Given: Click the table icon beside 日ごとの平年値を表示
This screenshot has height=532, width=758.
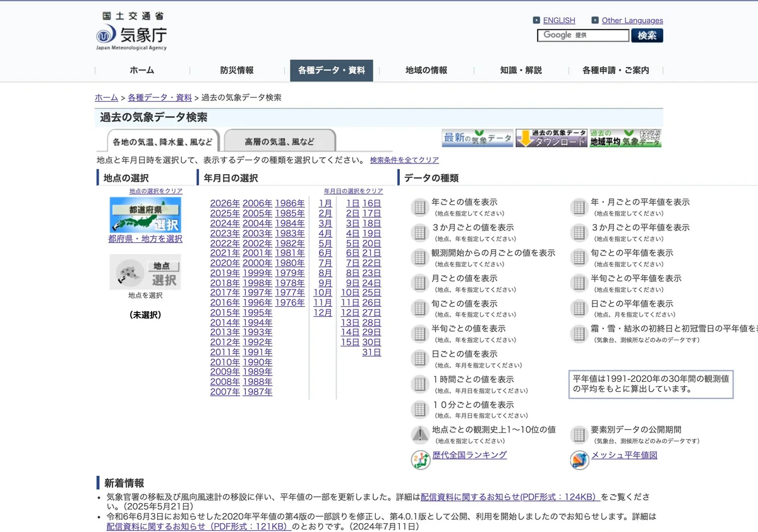Looking at the screenshot, I should (x=579, y=308).
